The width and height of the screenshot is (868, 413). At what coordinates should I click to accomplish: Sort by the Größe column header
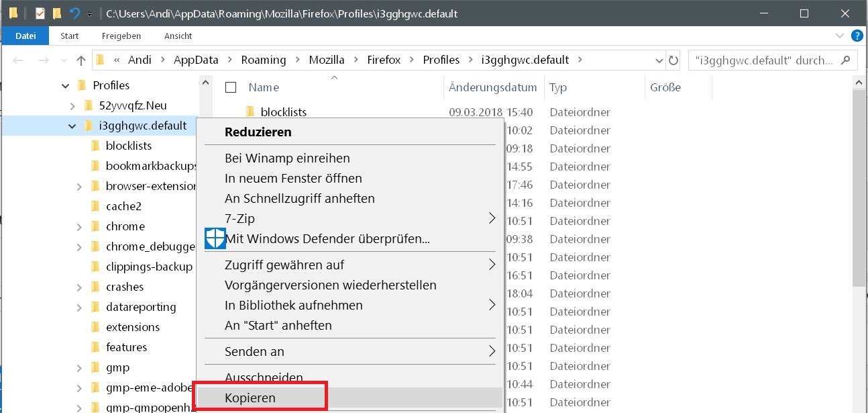pyautogui.click(x=665, y=87)
